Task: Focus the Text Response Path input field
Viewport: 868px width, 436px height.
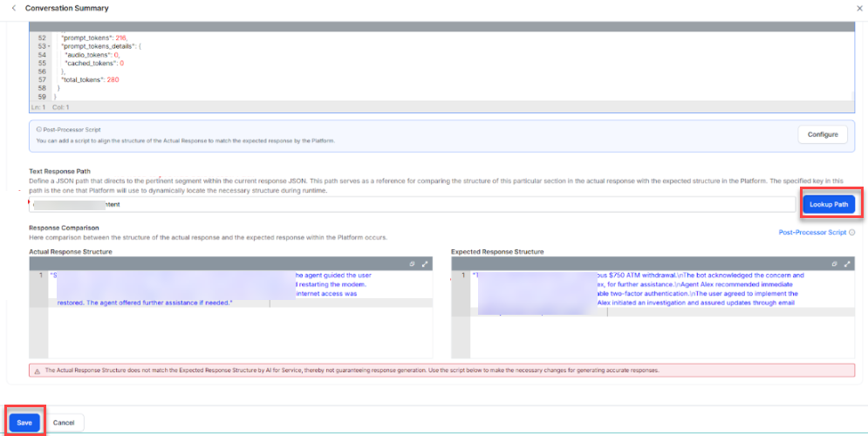Action: pyautogui.click(x=413, y=204)
